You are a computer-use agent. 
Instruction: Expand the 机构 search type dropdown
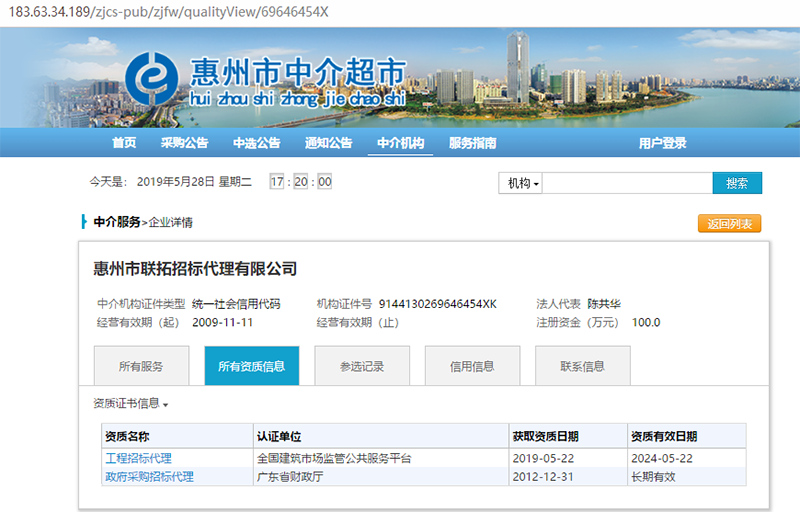coord(521,184)
